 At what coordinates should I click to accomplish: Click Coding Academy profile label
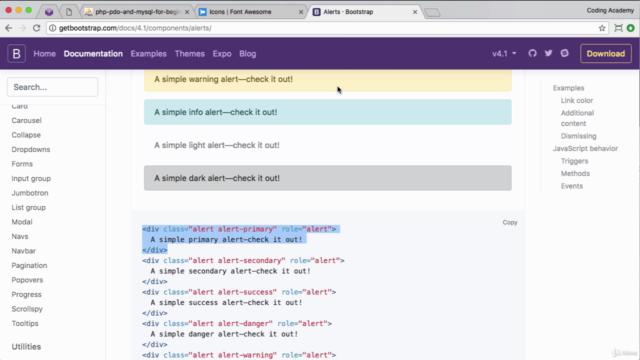(610, 11)
